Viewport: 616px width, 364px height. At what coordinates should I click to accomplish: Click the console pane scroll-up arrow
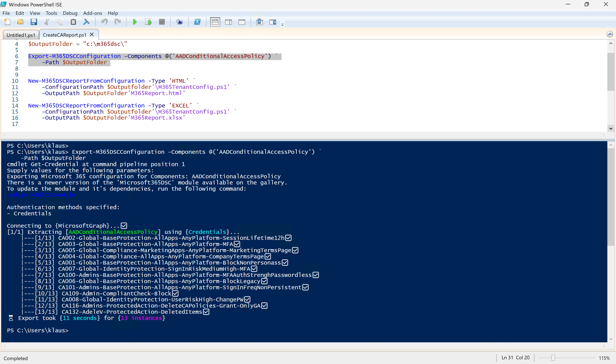tap(611, 145)
